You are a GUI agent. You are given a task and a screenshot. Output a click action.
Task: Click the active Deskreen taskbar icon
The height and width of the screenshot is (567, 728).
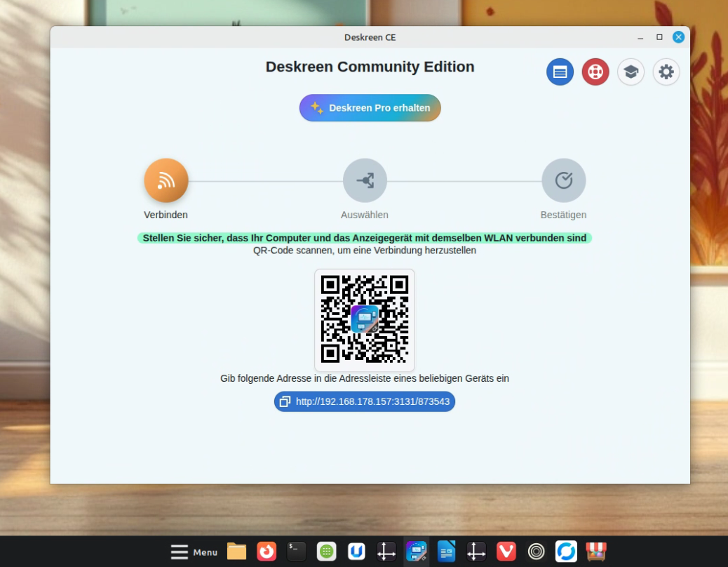[x=417, y=552]
